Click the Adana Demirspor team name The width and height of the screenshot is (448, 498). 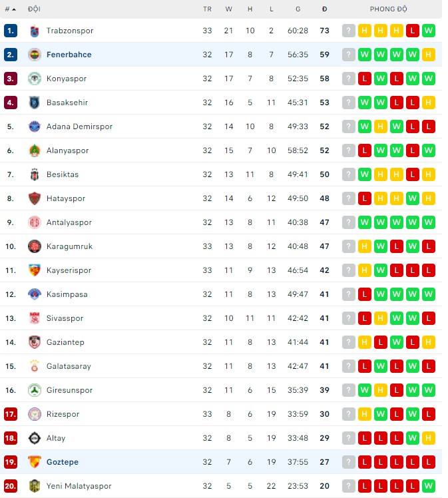pyautogui.click(x=79, y=126)
